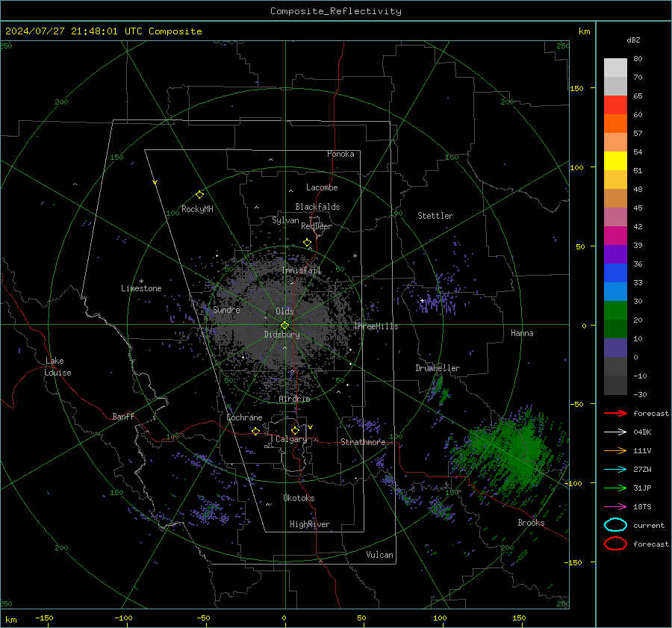Click the Drumheller label
Screen dimensions: 672x628
click(438, 368)
